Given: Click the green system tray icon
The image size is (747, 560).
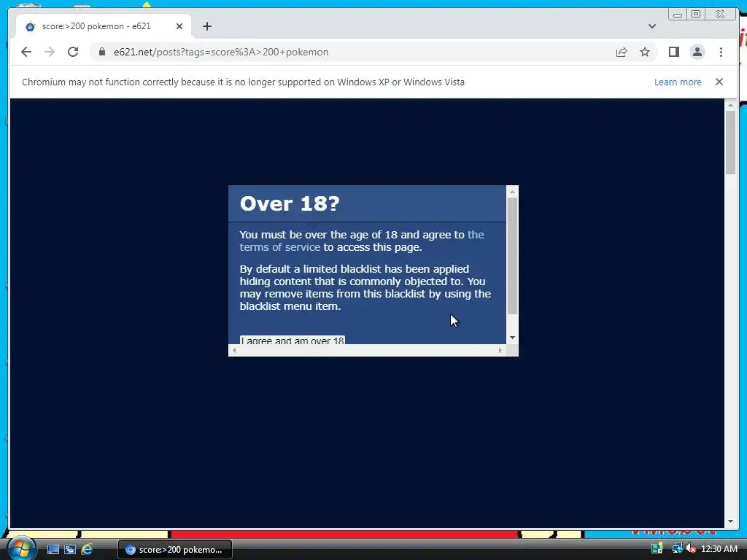Looking at the screenshot, I should 657,548.
